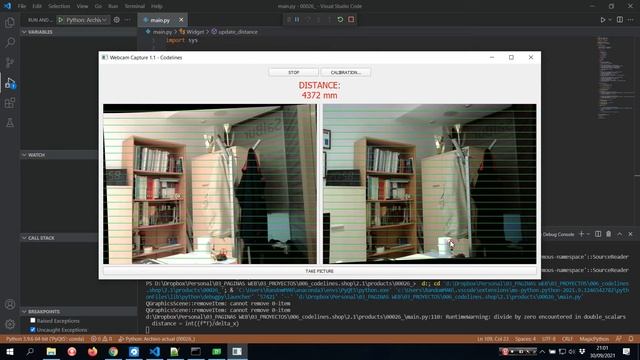Viewport: 640px width, 360px height.
Task: Split the terminal panel
Action: [x=598, y=234]
